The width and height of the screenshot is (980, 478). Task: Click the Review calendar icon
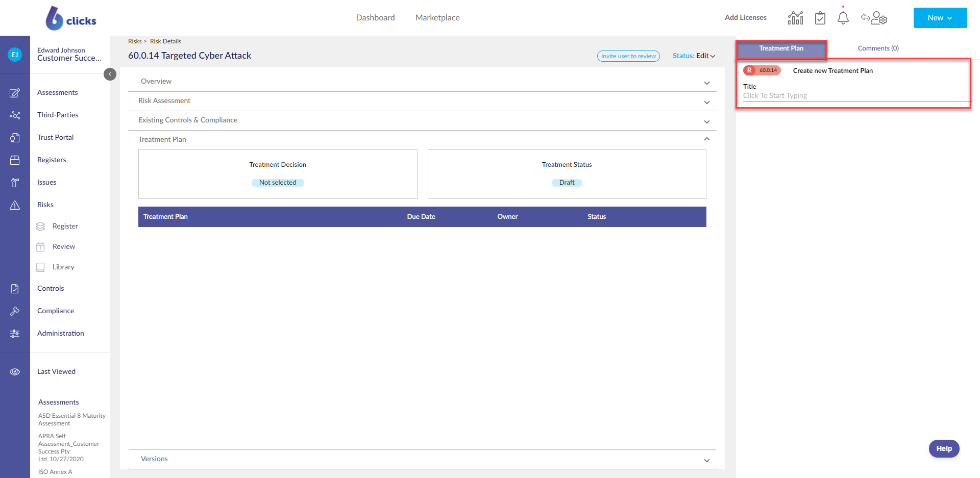pyautogui.click(x=40, y=247)
